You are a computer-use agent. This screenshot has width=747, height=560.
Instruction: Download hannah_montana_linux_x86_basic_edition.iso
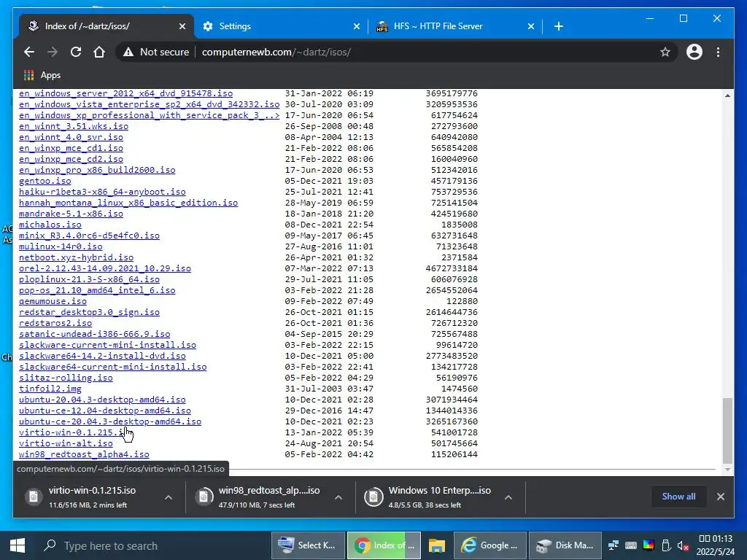pyautogui.click(x=128, y=203)
